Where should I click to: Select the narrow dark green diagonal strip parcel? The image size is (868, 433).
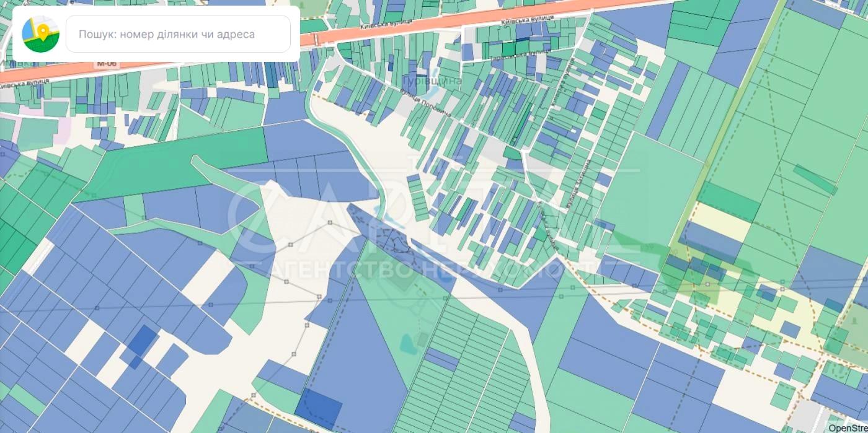(815, 179)
